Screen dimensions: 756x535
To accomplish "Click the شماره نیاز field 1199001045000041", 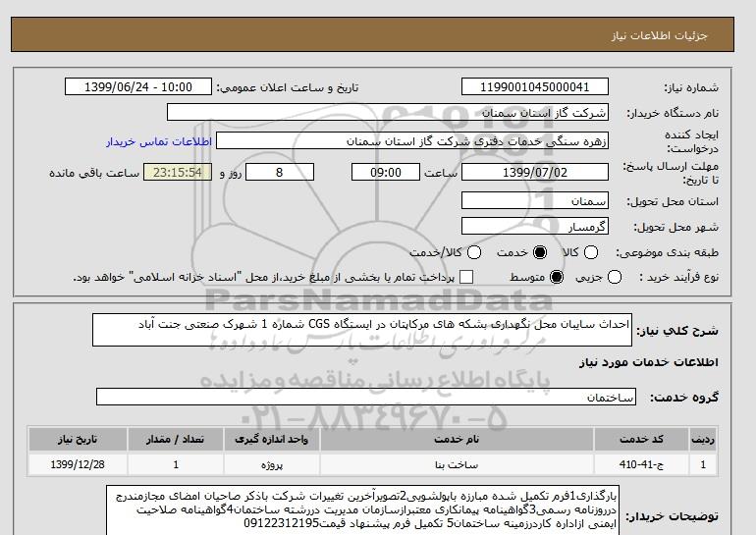I will pyautogui.click(x=535, y=86).
